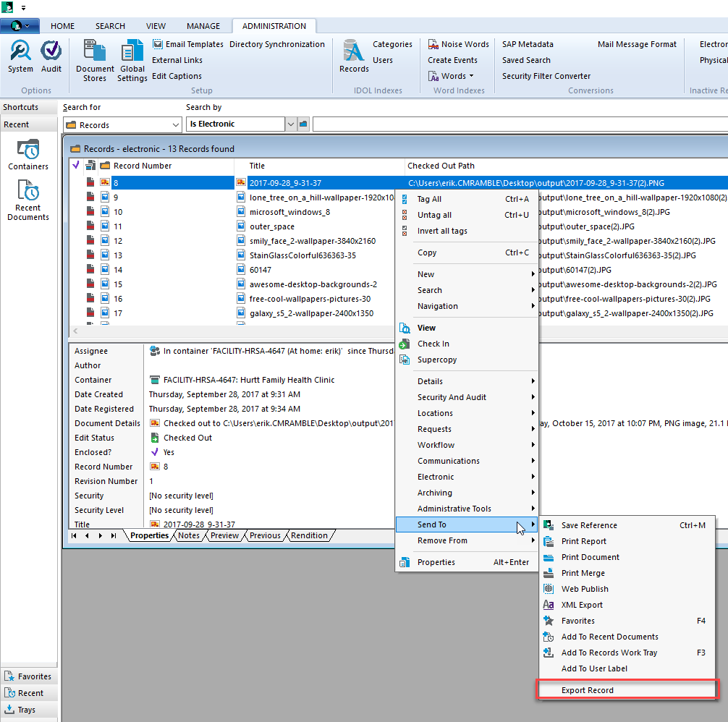The height and width of the screenshot is (722, 728).
Task: Choose Add To Records Work Tray
Action: 627,653
